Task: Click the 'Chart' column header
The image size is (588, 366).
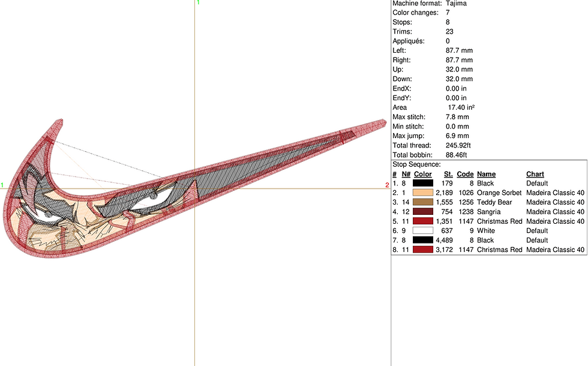Action: click(x=535, y=174)
